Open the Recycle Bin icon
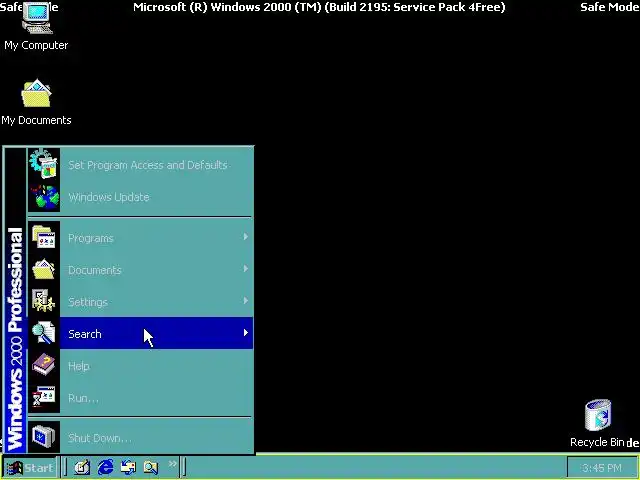This screenshot has height=480, width=640. (598, 416)
